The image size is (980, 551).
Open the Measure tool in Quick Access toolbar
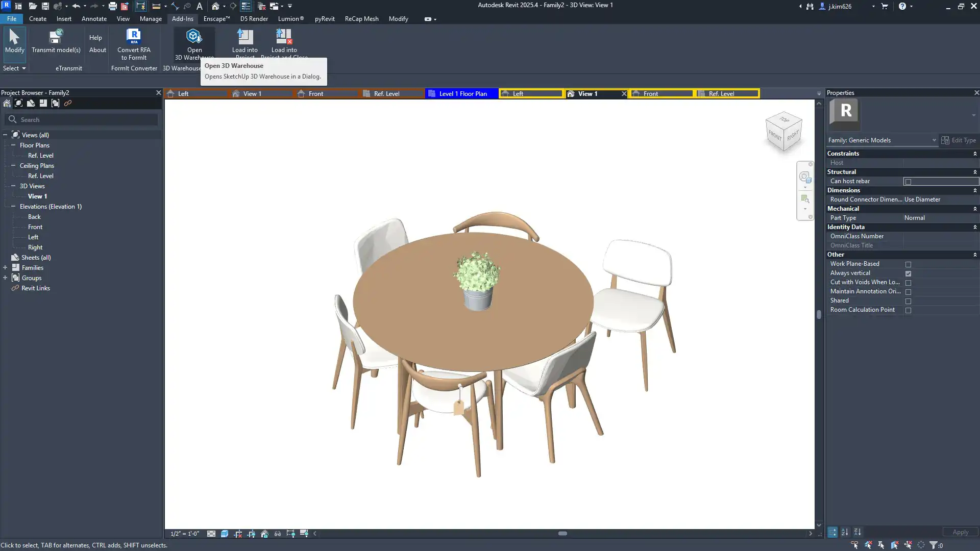tap(156, 6)
